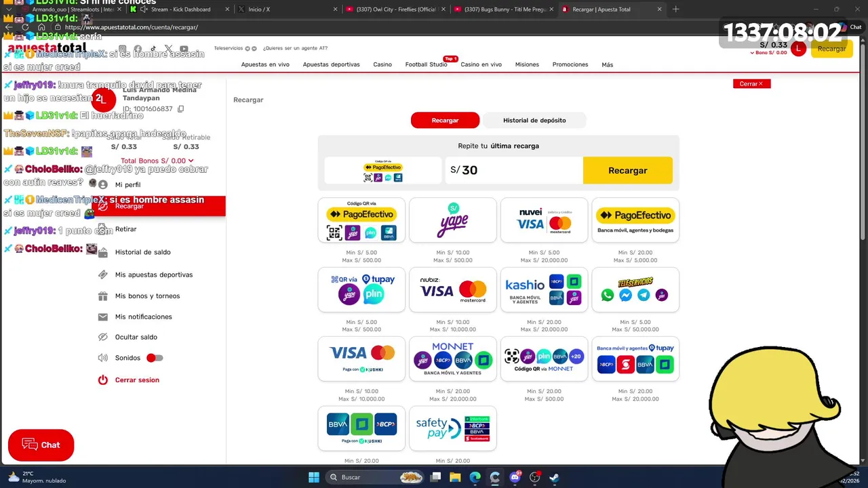This screenshot has height=488, width=868.
Task: Select BBVA Interbank BCP Kushki payment
Action: 361,429
